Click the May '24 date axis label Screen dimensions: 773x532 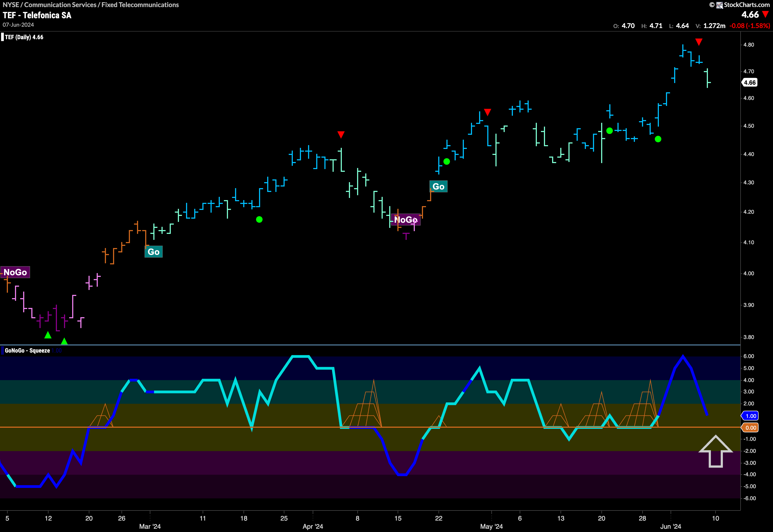[491, 526]
